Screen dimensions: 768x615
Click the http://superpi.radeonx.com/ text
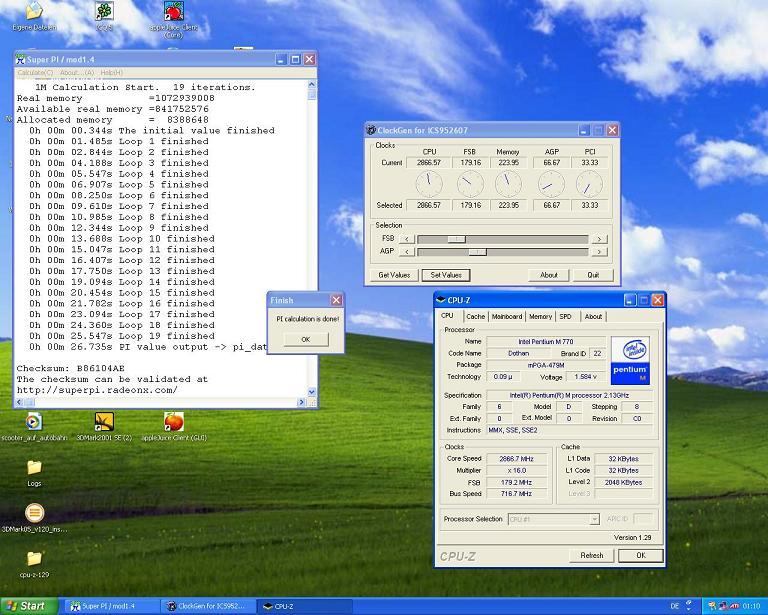click(97, 390)
